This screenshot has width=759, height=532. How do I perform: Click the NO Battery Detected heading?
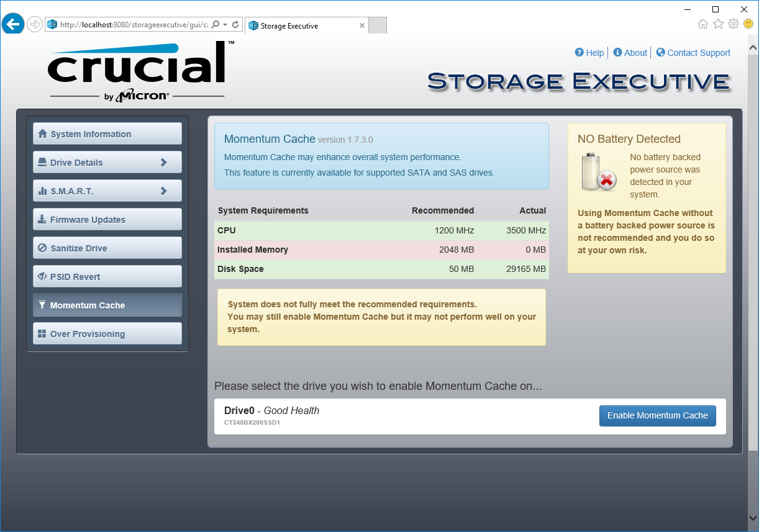(629, 139)
